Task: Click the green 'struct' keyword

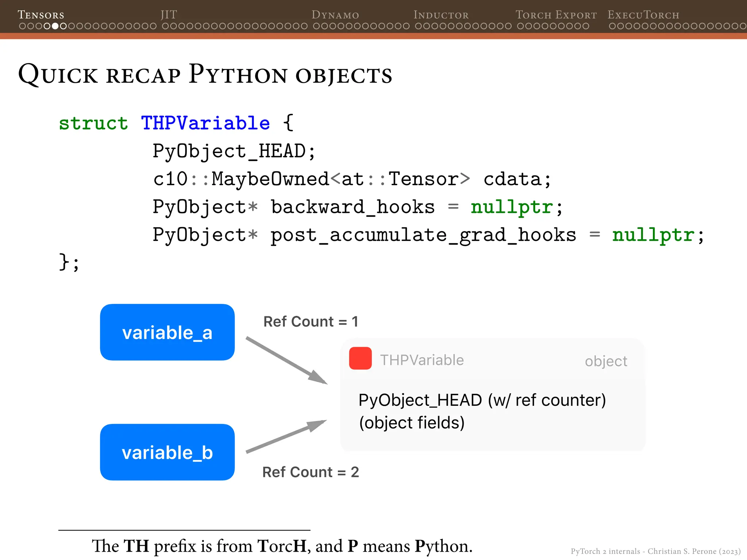Action: pyautogui.click(x=93, y=123)
